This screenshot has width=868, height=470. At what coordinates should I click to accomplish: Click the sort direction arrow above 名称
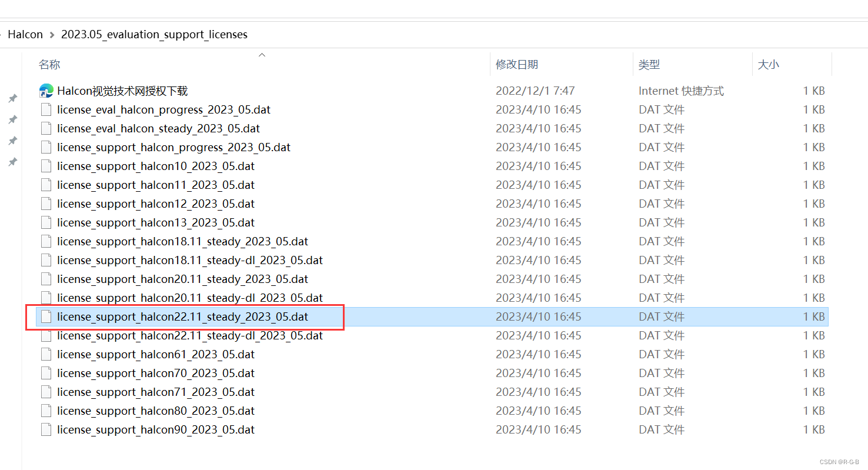[x=262, y=55]
